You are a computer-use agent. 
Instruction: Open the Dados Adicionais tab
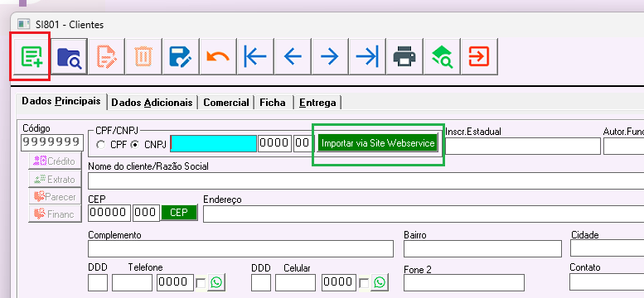152,103
